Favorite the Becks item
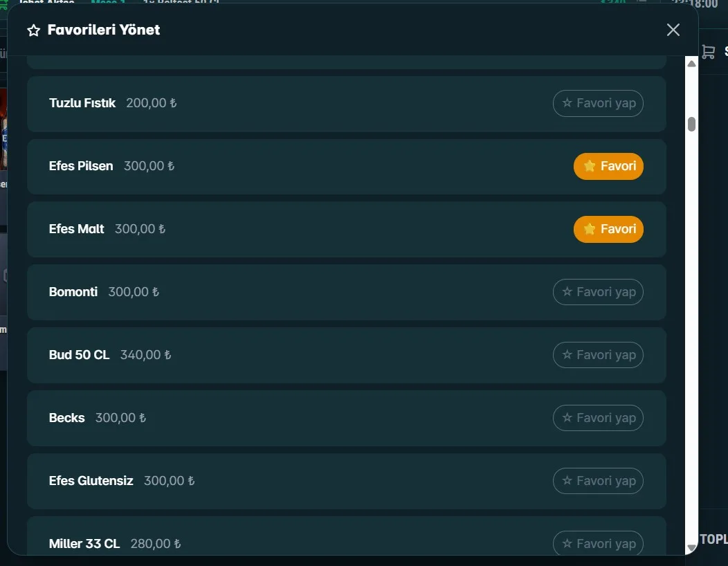The height and width of the screenshot is (566, 728). pos(597,418)
